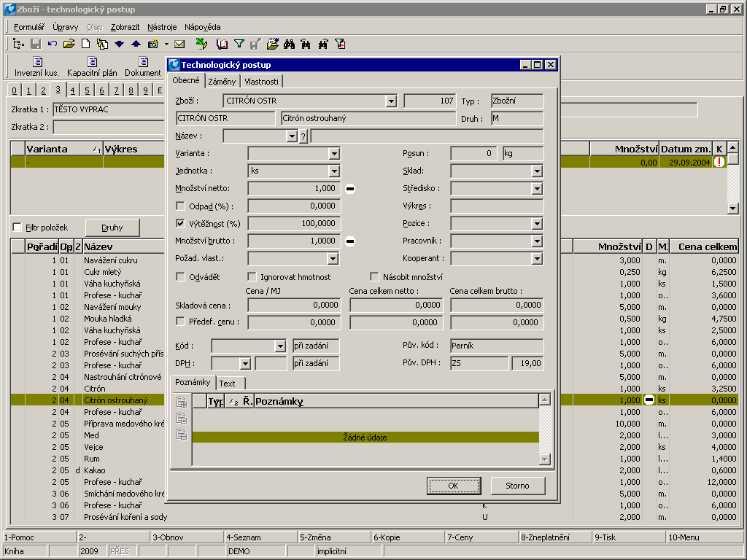Click the open folder toolbar icon
Screen dimensions: 747x560
pyautogui.click(x=69, y=44)
